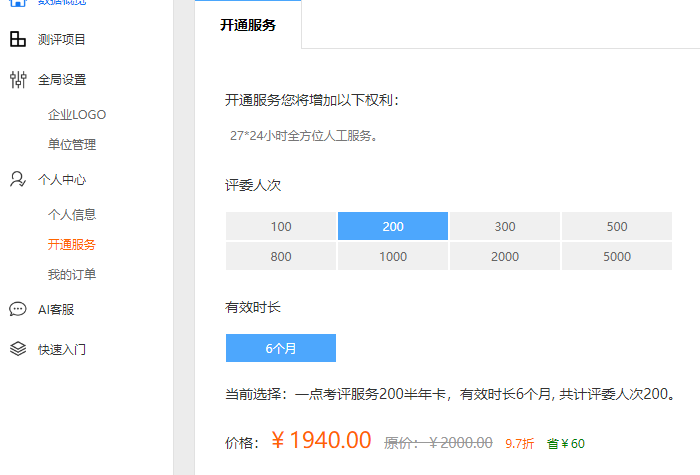Open 测评项目 in the sidebar
Viewport: 700px width, 475px height.
coord(62,40)
